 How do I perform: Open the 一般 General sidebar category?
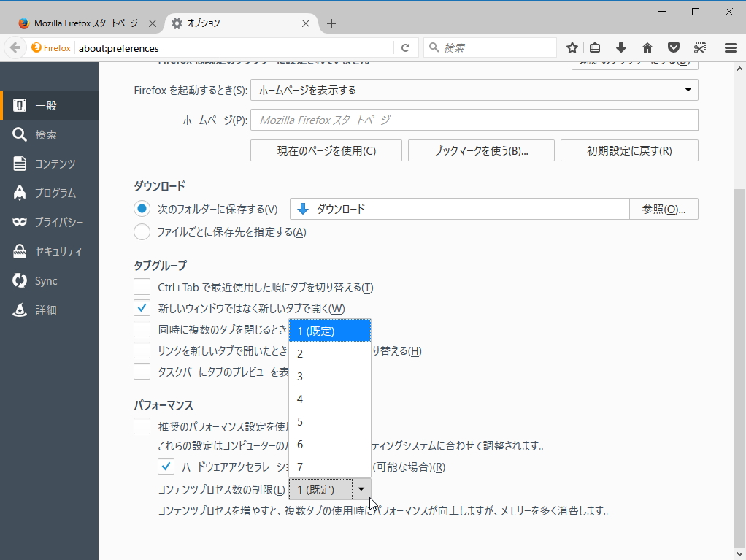(49, 105)
